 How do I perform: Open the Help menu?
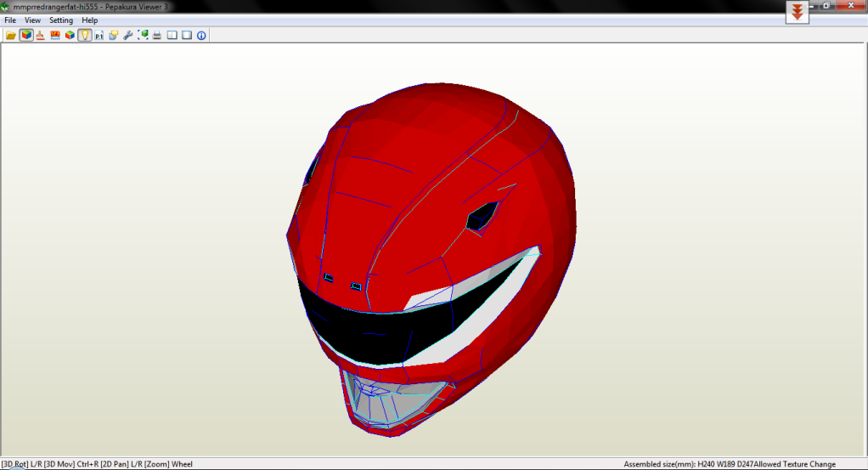coord(90,20)
